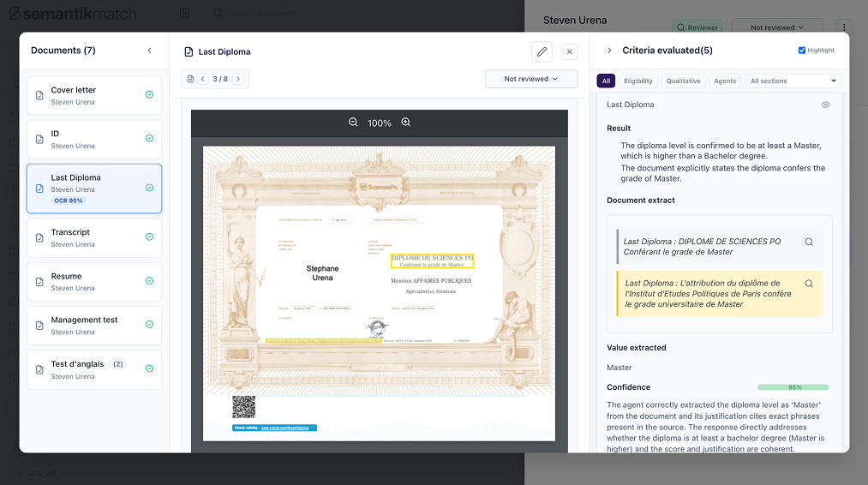Open the All sections dropdown

[x=793, y=81]
